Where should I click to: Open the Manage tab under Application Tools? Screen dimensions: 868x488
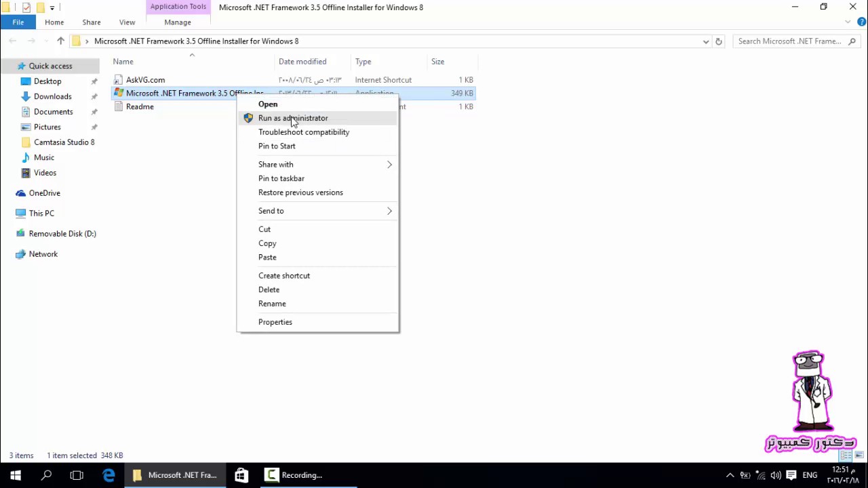click(x=178, y=22)
